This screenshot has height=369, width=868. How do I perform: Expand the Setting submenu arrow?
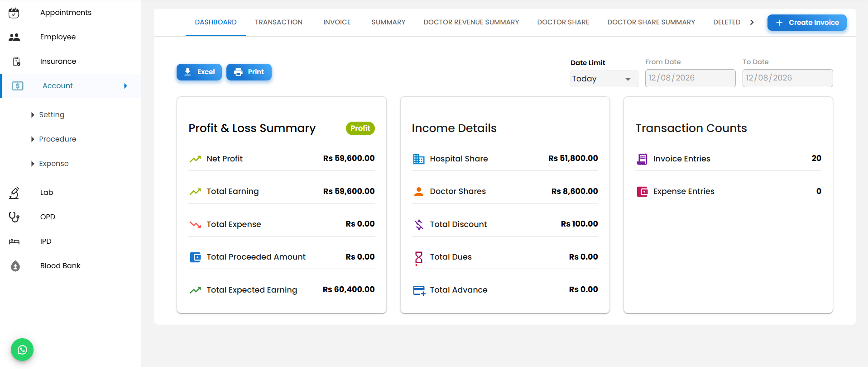click(33, 115)
